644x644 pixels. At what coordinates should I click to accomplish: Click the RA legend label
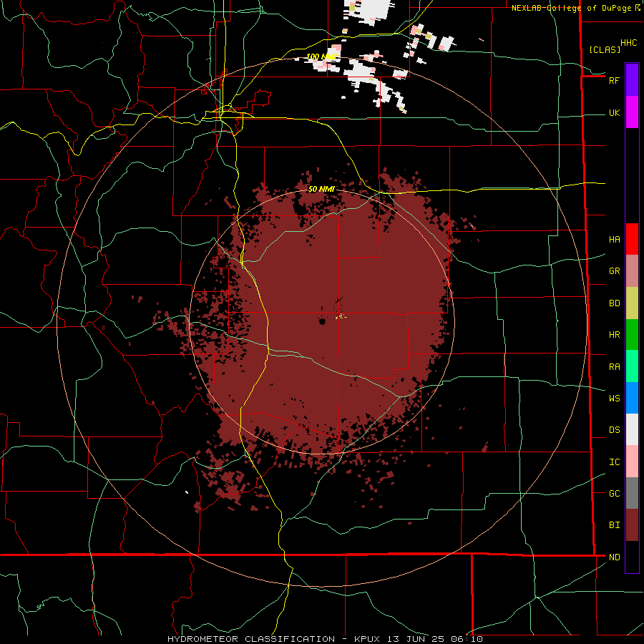click(614, 367)
